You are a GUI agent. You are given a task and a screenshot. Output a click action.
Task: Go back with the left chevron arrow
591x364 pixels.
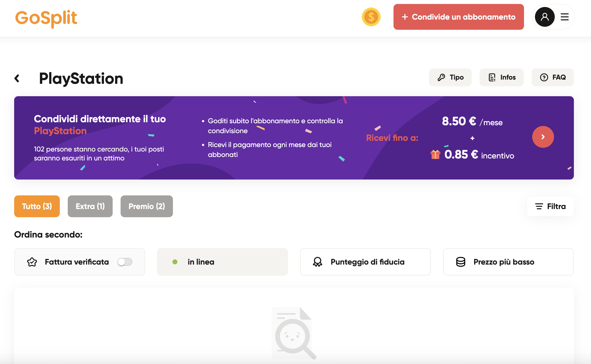(17, 78)
